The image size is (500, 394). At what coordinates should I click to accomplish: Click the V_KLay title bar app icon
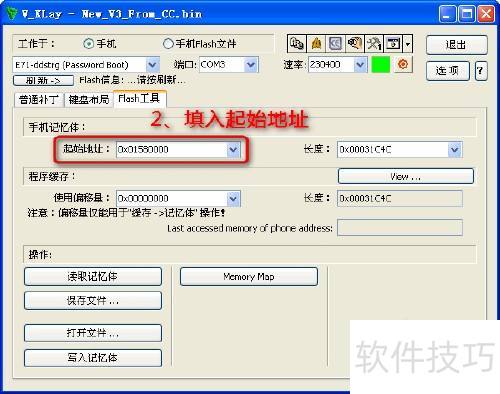(12, 14)
